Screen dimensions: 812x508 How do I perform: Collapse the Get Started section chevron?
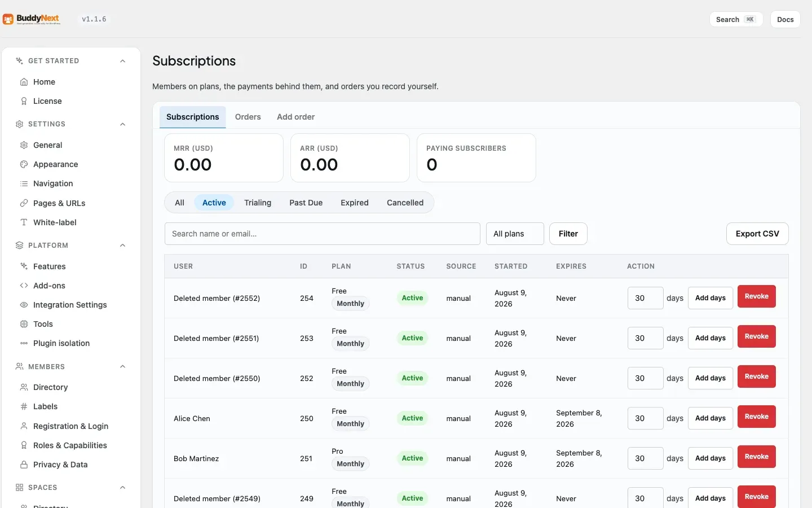pos(122,61)
